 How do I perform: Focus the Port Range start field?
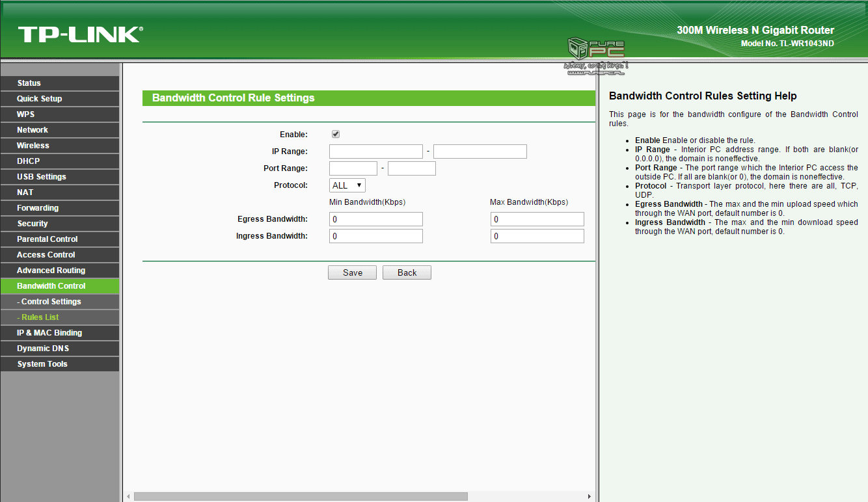pos(353,168)
